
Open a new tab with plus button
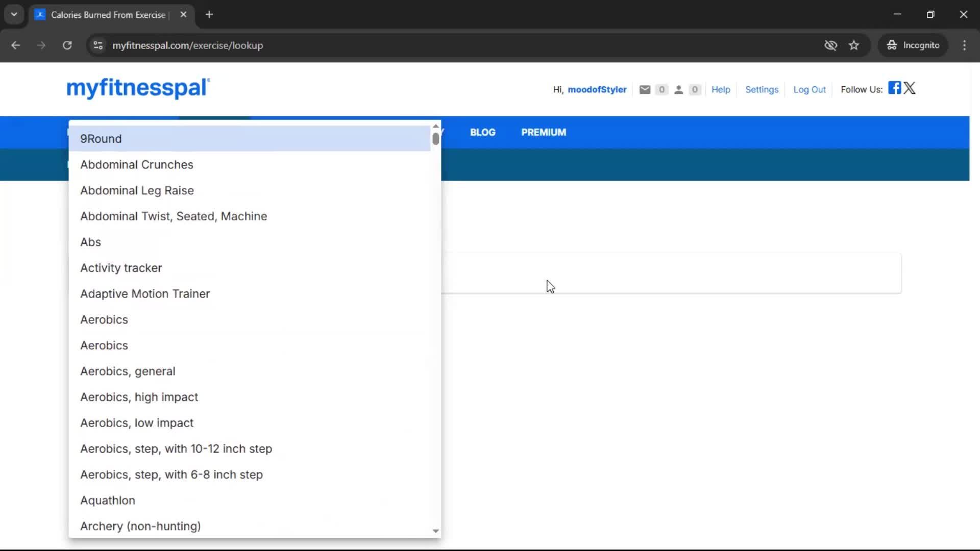point(209,14)
